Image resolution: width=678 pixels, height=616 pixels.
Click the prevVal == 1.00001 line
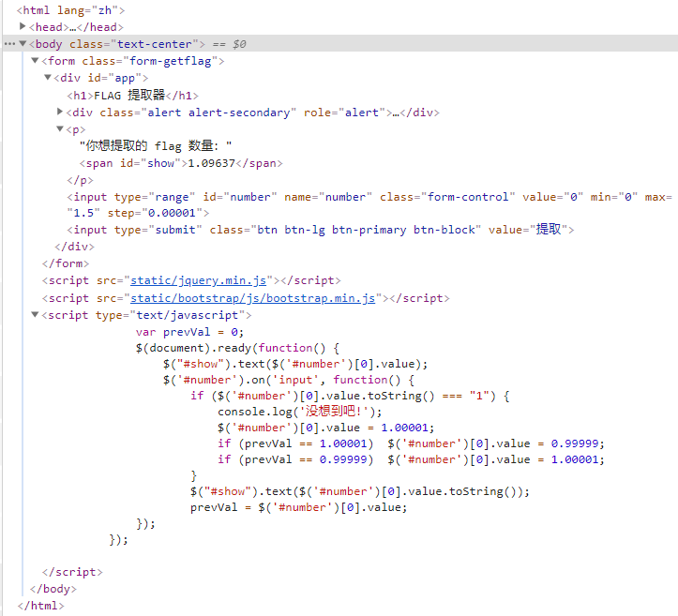click(x=411, y=443)
